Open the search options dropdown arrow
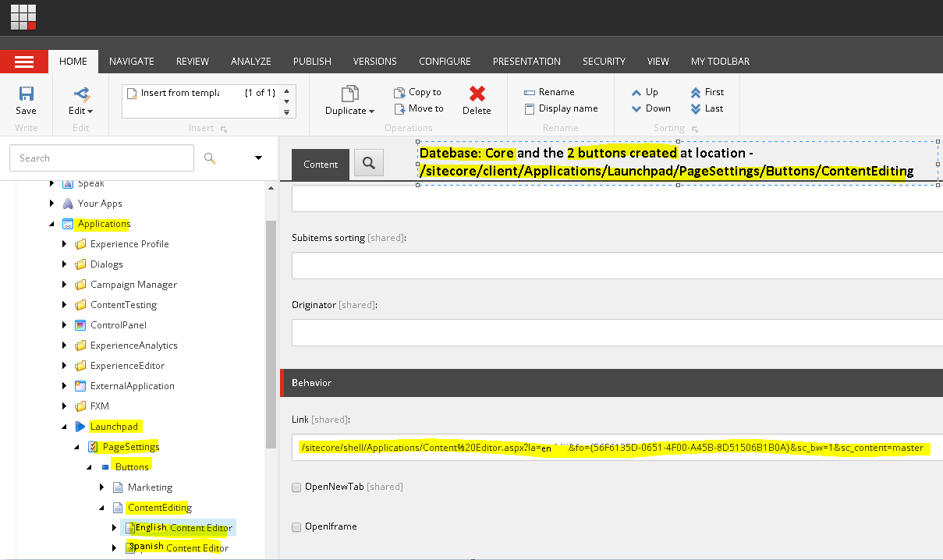943x560 pixels. (258, 158)
